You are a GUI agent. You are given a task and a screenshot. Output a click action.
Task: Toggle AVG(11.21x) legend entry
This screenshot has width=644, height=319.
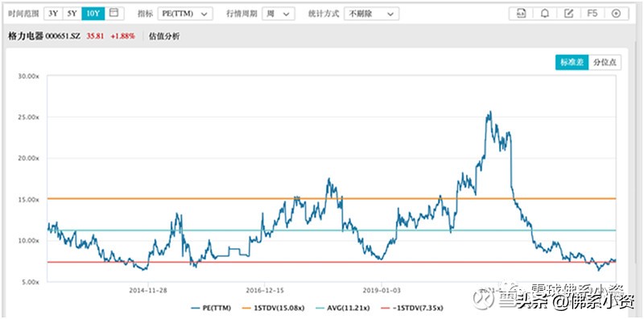[x=343, y=308]
